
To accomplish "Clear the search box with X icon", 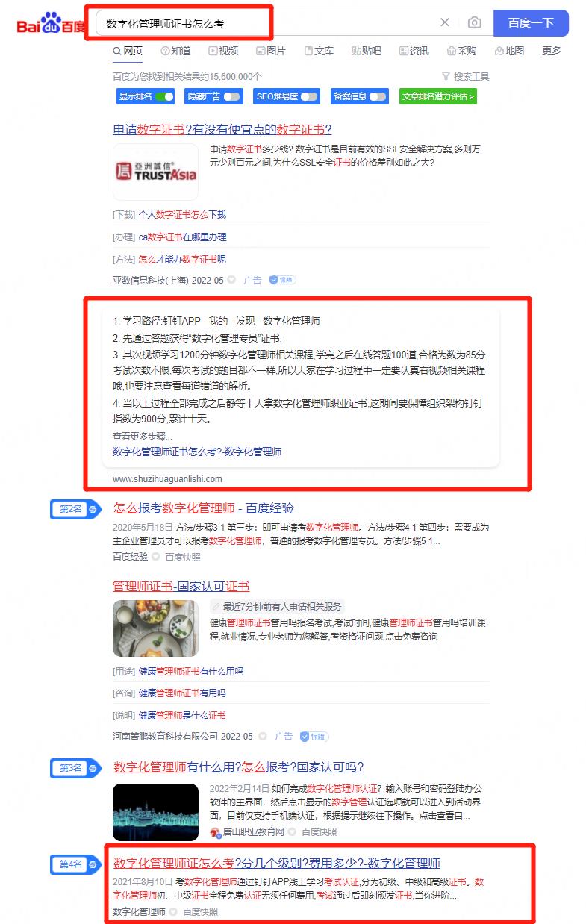I will pos(445,22).
